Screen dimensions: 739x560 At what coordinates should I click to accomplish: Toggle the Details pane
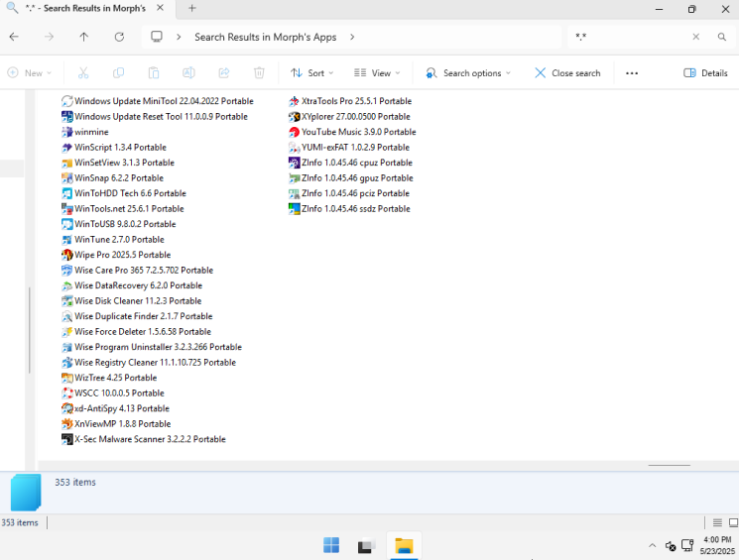pos(705,73)
